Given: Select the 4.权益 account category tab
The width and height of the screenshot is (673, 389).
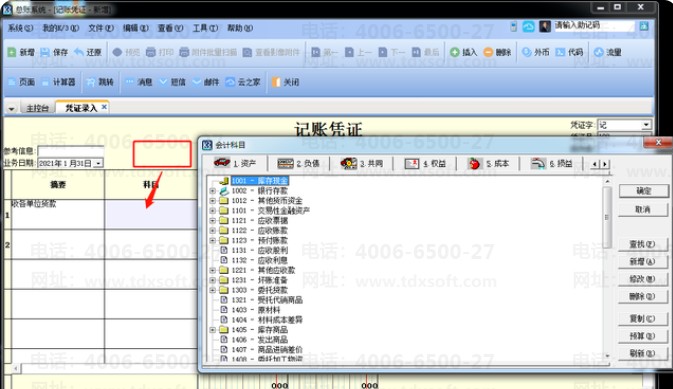Looking at the screenshot, I should click(x=425, y=163).
